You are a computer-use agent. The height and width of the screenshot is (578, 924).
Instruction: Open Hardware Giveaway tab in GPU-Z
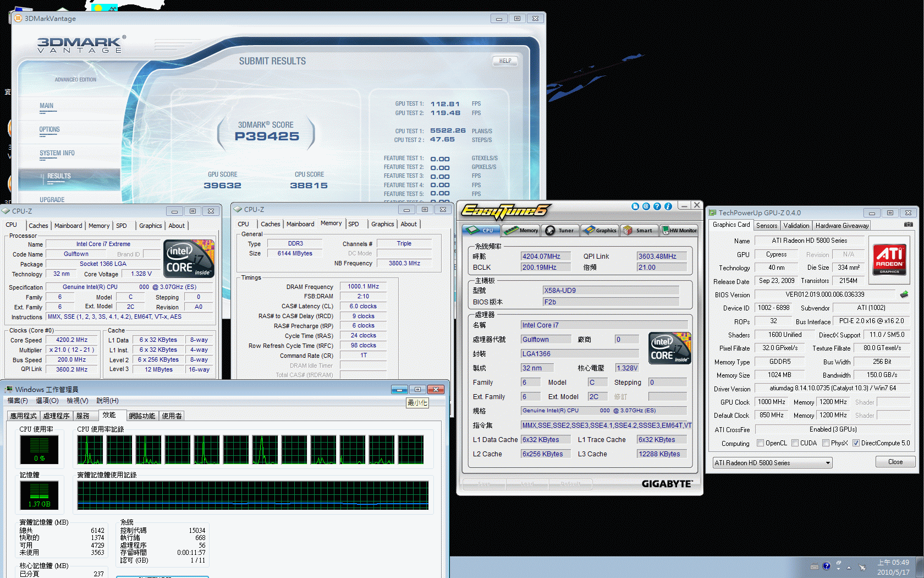pos(842,226)
